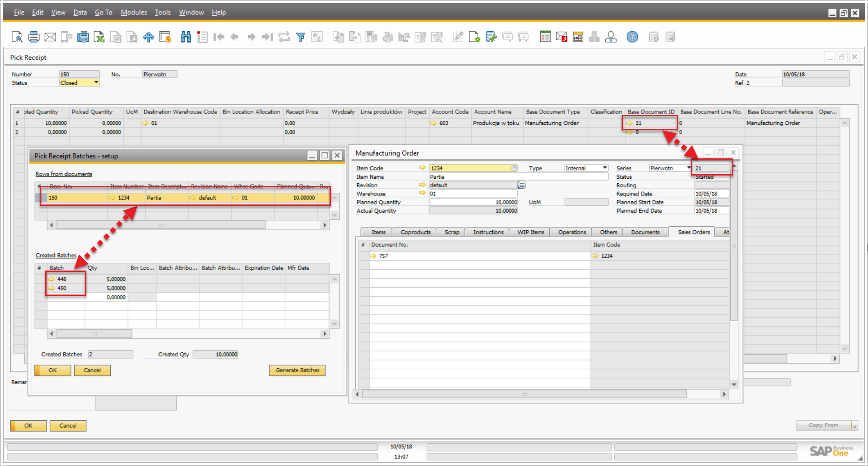Launch the Microsoft Outlook integration icon
Screen dimensions: 868x466
[562, 37]
